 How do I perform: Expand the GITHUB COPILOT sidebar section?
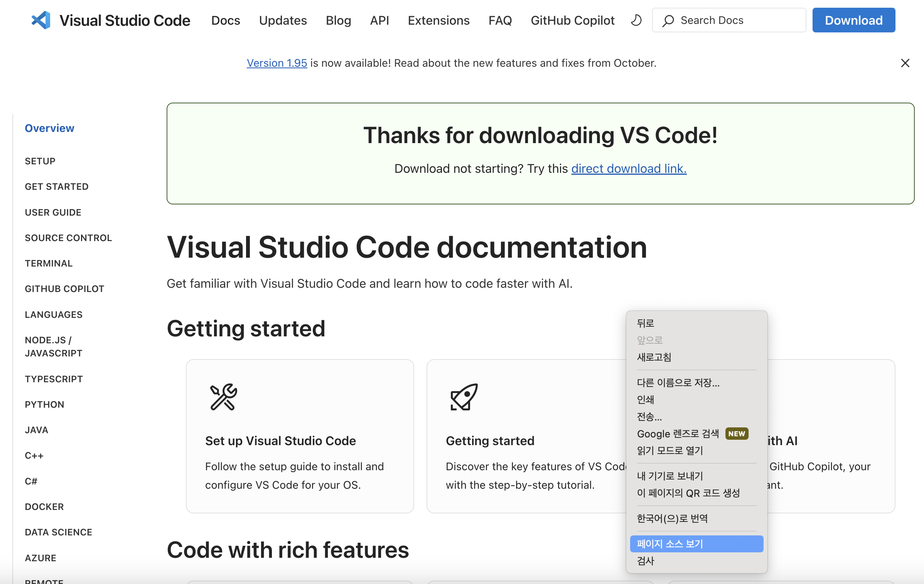click(x=64, y=289)
